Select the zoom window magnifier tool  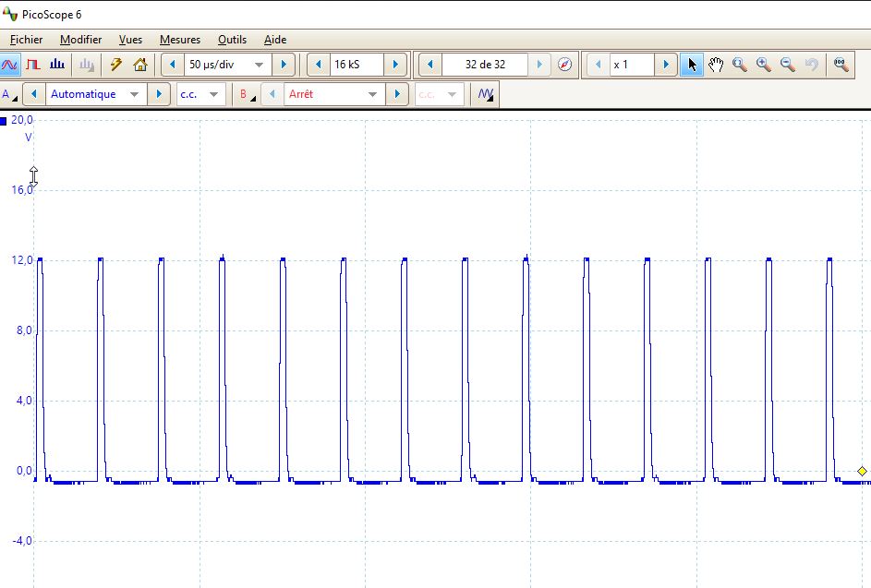[739, 65]
